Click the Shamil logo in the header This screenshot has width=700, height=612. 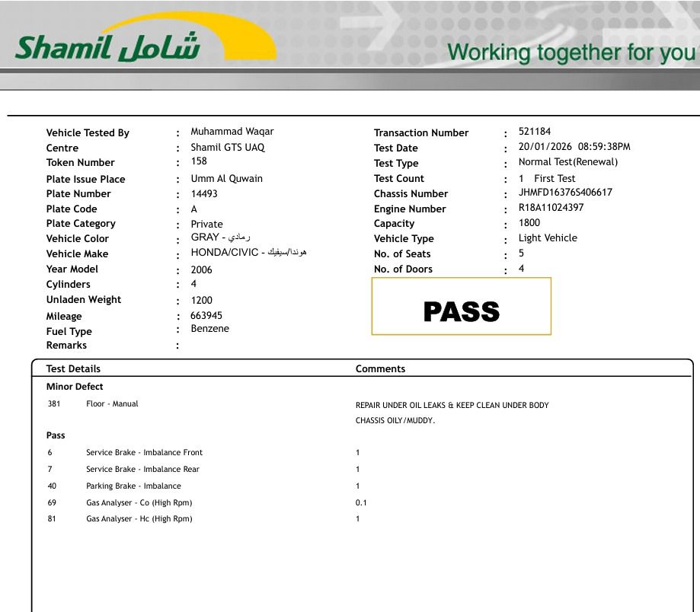[x=108, y=47]
